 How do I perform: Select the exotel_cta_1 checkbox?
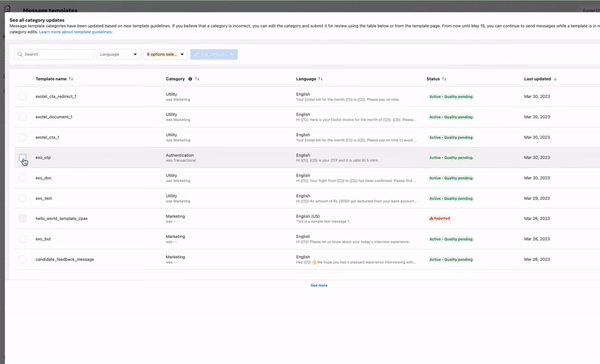coord(23,137)
